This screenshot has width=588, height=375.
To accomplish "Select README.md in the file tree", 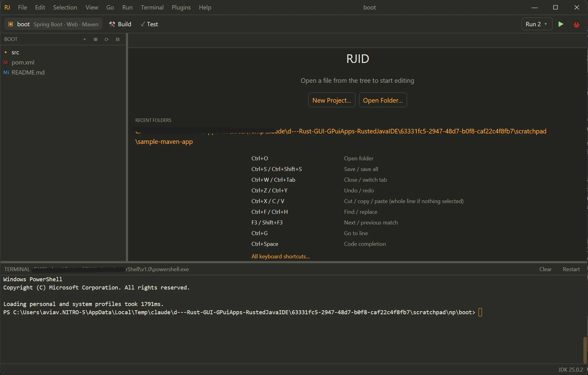I will (x=28, y=72).
